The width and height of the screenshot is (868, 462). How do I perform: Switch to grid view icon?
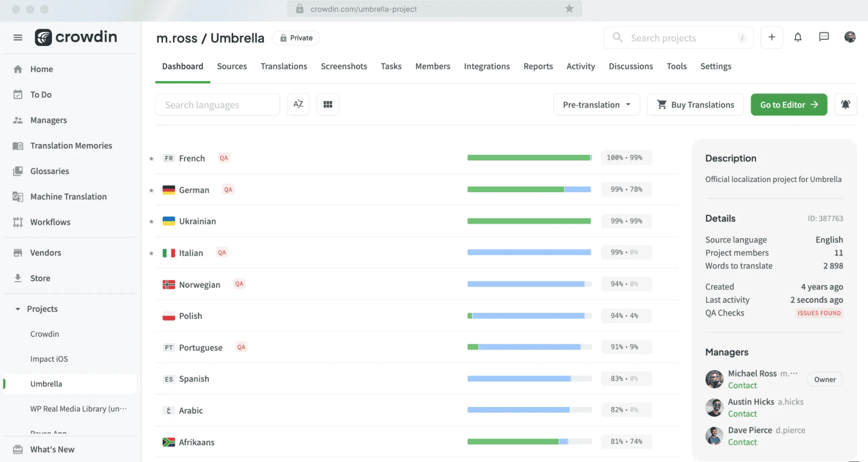pyautogui.click(x=328, y=105)
